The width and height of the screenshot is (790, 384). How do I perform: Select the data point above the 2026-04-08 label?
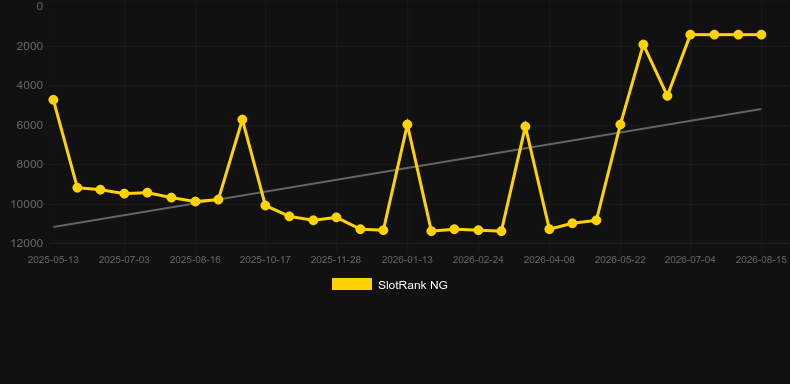point(549,229)
